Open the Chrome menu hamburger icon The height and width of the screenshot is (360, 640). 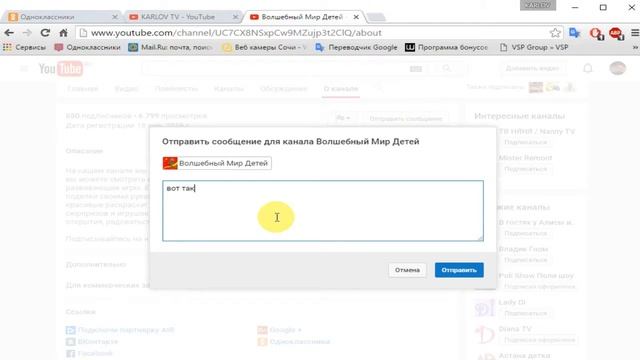[x=635, y=33]
